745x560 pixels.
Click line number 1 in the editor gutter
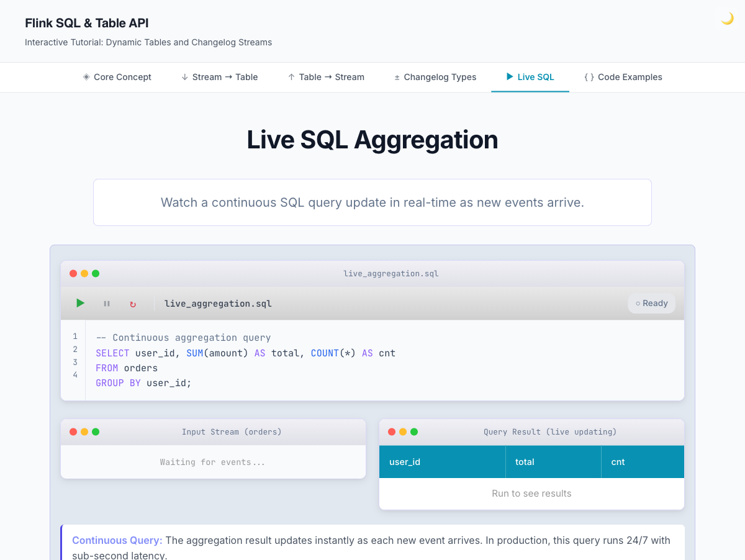pyautogui.click(x=74, y=336)
